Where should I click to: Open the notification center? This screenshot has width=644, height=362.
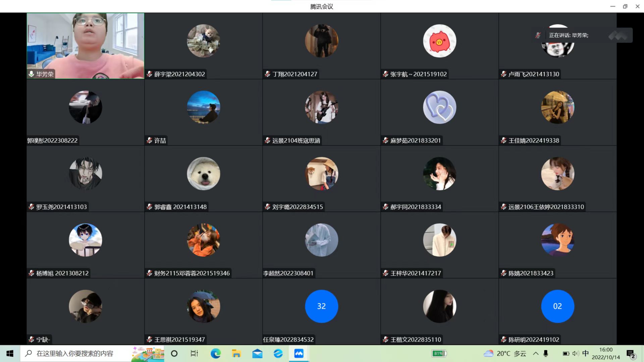(631, 354)
